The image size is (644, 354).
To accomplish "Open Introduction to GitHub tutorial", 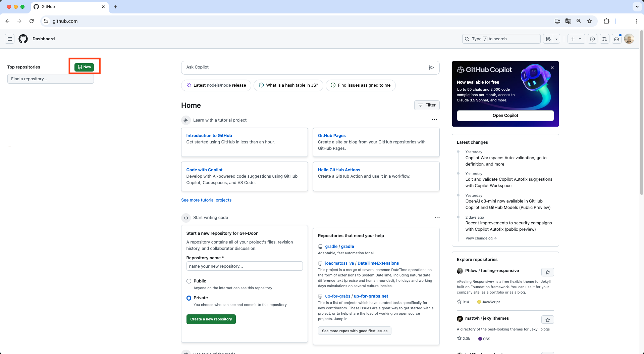I will pos(209,136).
